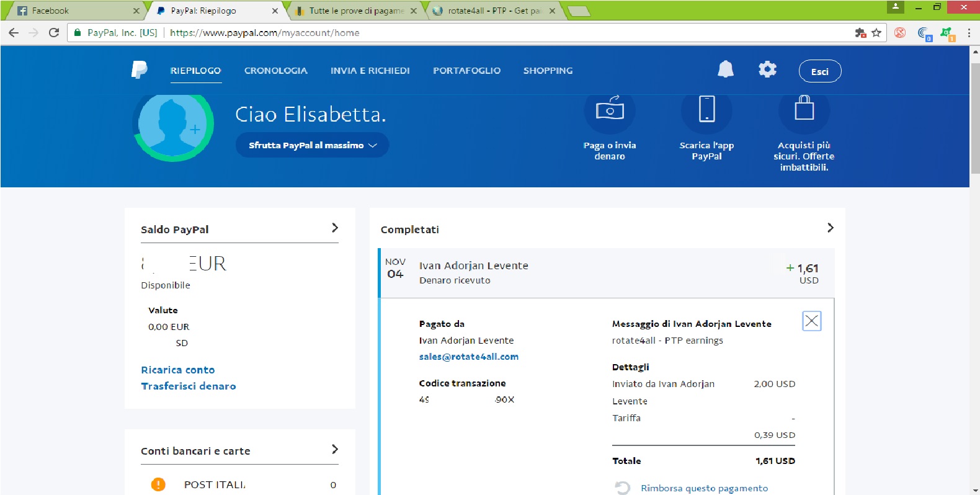Image resolution: width=980 pixels, height=495 pixels.
Task: Click the Esci logout button
Action: click(820, 71)
